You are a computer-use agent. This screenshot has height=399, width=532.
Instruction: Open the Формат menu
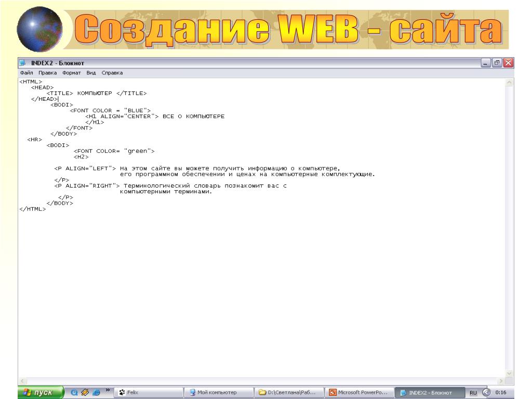[x=72, y=73]
